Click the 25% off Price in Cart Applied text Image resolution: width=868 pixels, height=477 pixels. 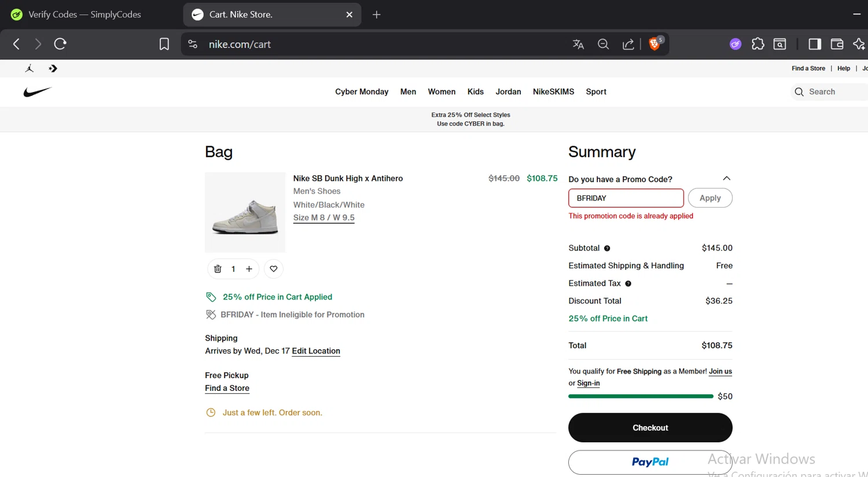click(277, 297)
